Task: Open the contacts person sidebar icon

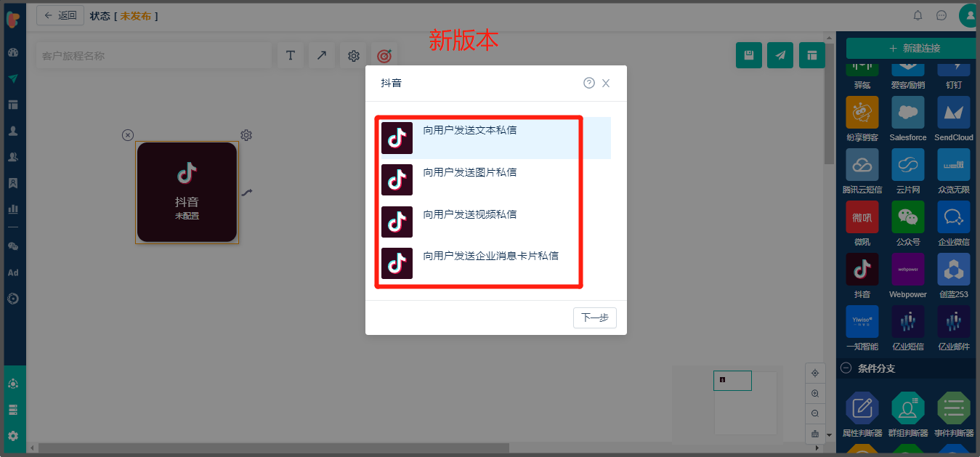Action: tap(13, 131)
